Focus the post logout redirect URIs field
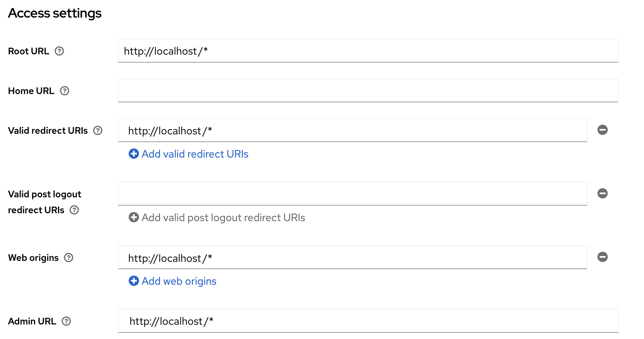 click(352, 194)
